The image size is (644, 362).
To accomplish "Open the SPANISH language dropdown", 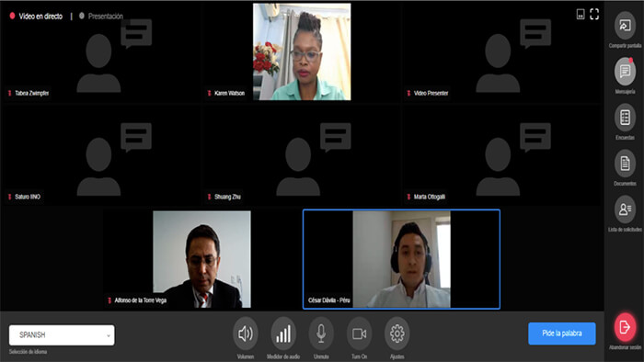I will pyautogui.click(x=62, y=335).
